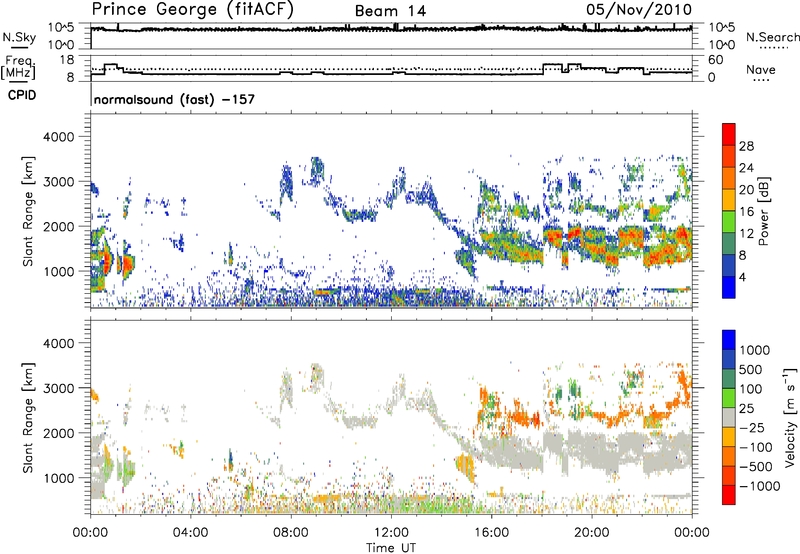Click velocity panel slant range tick "4000"
Image resolution: width=800 pixels, height=554 pixels.
[x=59, y=343]
